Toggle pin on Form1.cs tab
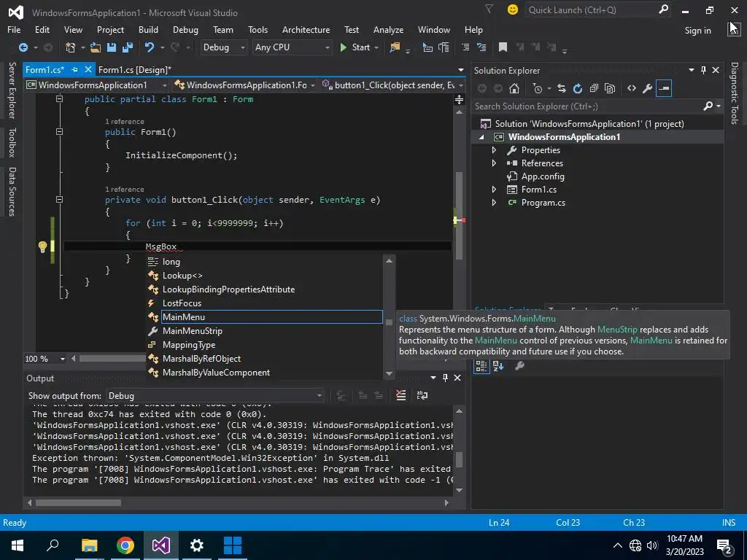This screenshot has width=747, height=560. click(x=75, y=69)
